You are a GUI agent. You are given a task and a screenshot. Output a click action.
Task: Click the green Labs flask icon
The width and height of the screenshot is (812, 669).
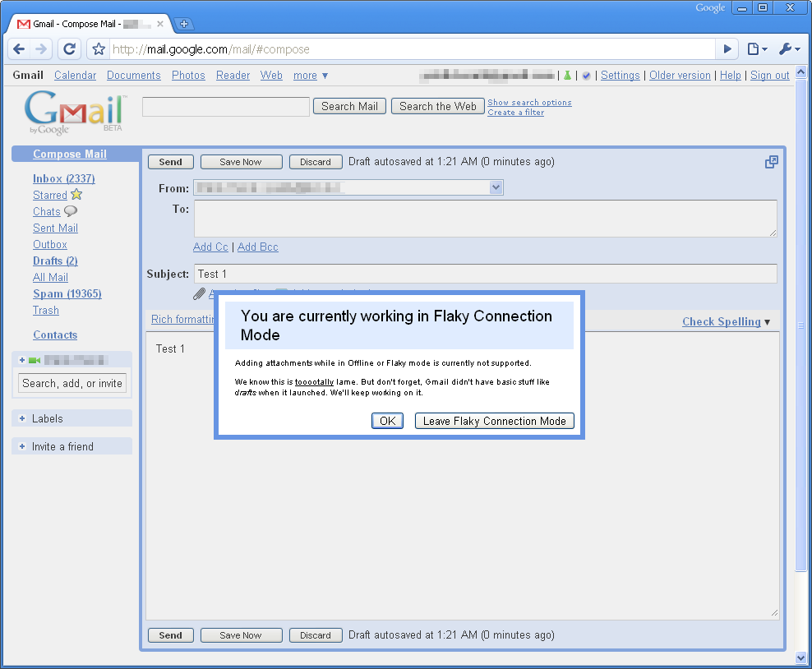point(568,76)
